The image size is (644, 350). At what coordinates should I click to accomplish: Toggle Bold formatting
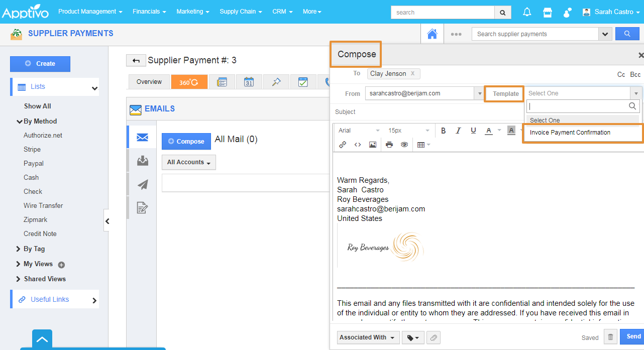[x=444, y=131]
